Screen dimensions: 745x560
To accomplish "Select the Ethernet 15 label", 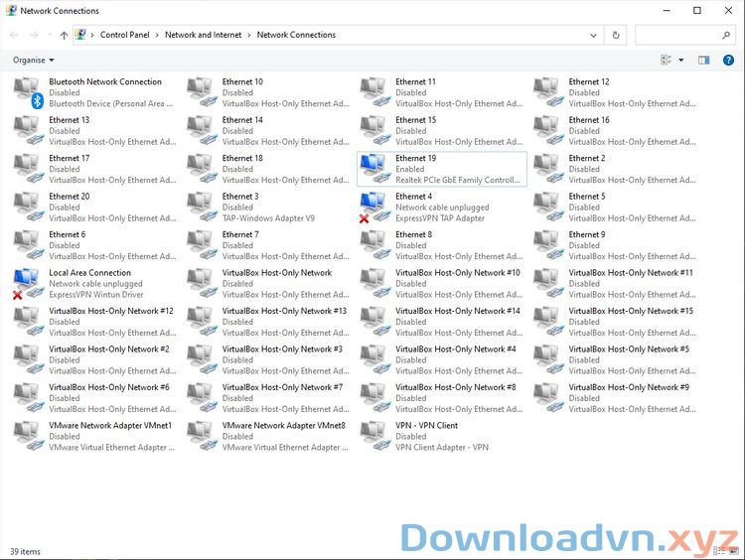I will 416,120.
